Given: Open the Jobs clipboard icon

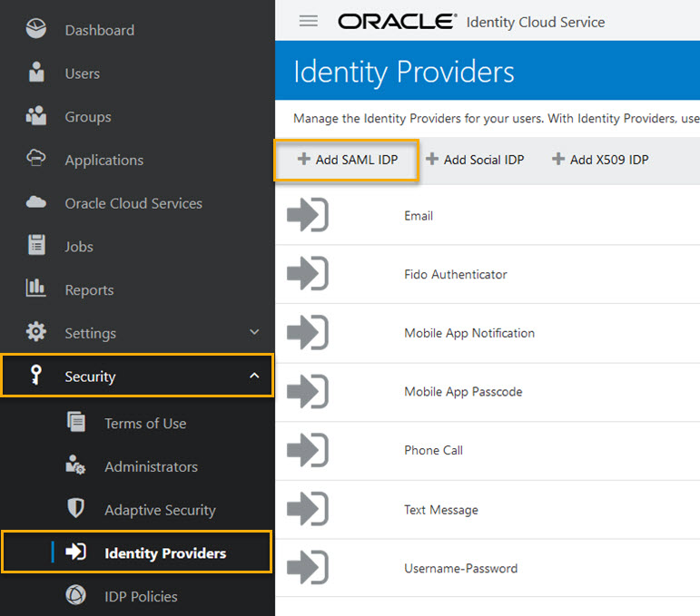Looking at the screenshot, I should [36, 246].
